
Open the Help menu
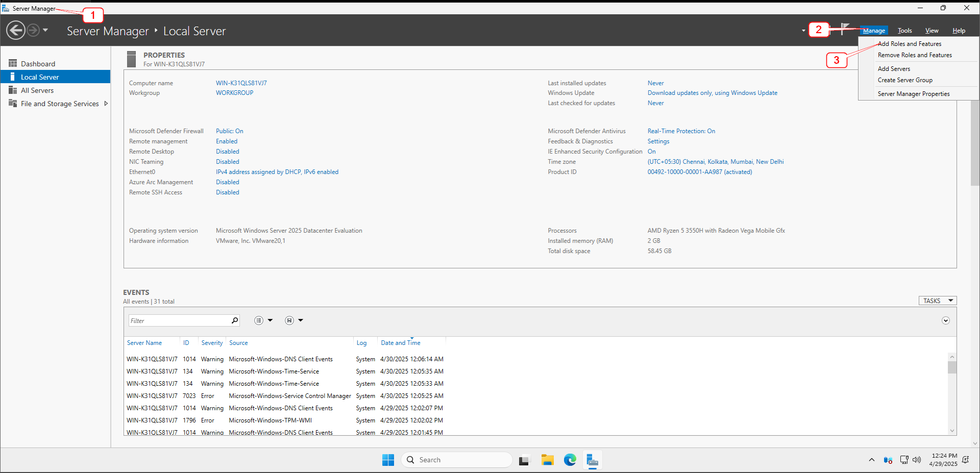click(x=959, y=31)
